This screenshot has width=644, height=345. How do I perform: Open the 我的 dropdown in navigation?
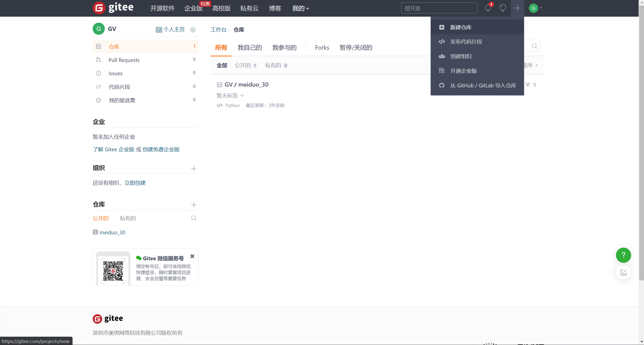click(301, 8)
